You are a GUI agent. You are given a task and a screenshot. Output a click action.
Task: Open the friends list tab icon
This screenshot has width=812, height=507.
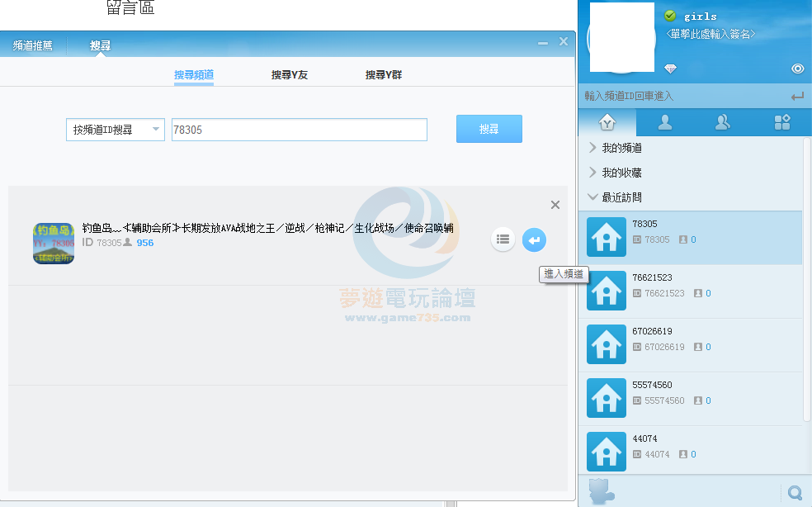(664, 123)
